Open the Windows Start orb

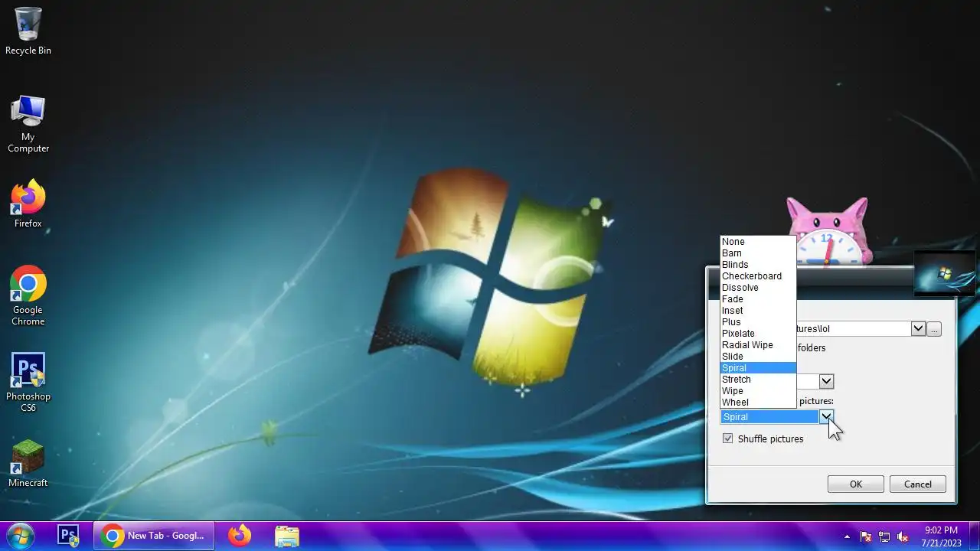21,536
